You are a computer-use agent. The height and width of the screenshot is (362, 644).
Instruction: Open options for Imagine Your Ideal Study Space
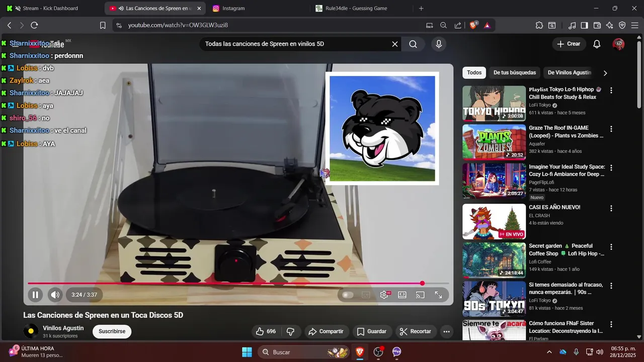pyautogui.click(x=611, y=168)
